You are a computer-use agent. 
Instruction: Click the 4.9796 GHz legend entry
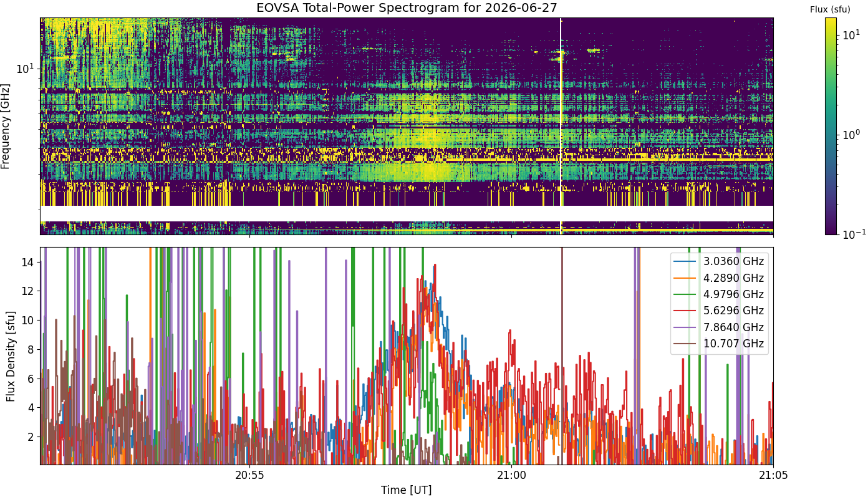tap(719, 294)
